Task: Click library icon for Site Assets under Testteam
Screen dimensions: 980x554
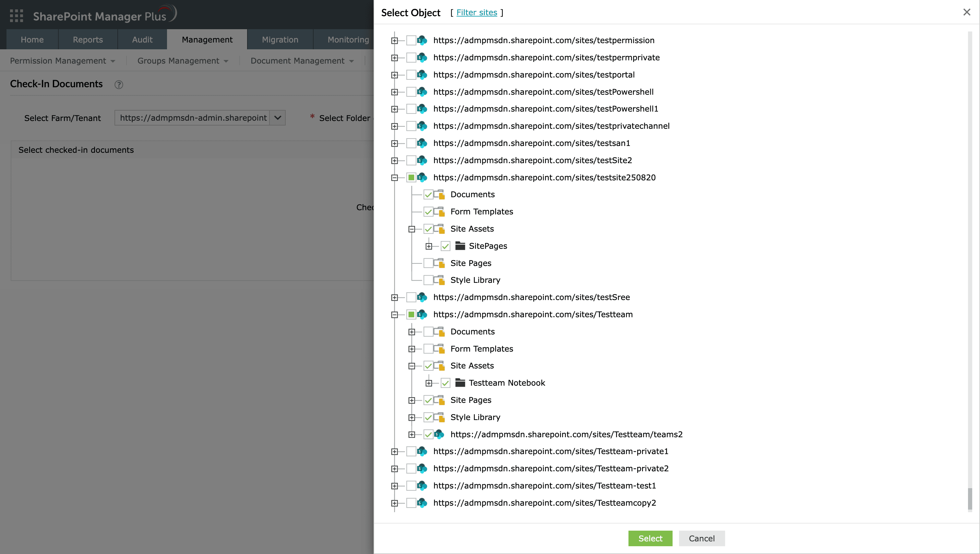Action: 439,366
